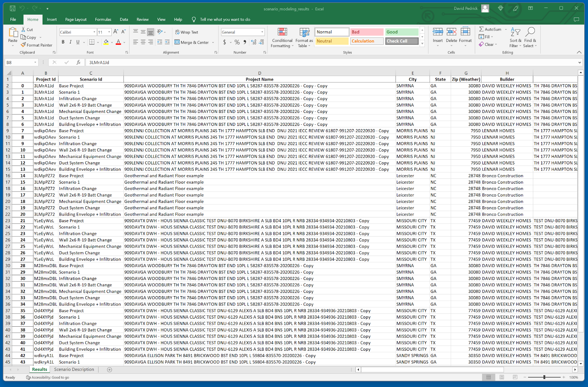Apply the Check Cell style

pos(402,41)
